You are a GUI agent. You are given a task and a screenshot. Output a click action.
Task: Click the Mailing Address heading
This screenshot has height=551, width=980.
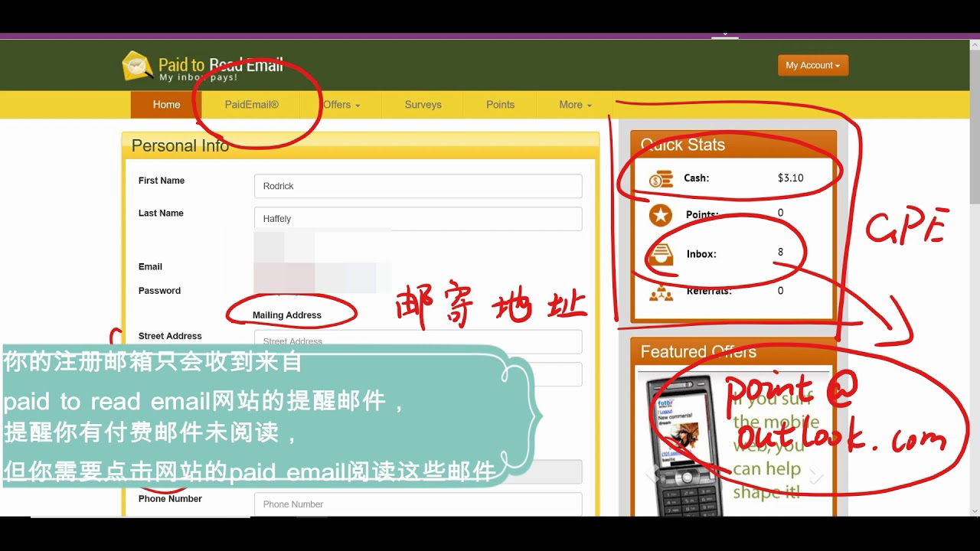pos(287,315)
